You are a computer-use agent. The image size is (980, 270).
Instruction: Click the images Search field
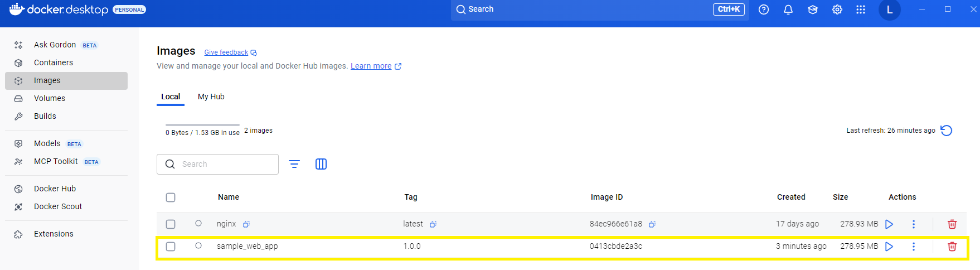[217, 164]
